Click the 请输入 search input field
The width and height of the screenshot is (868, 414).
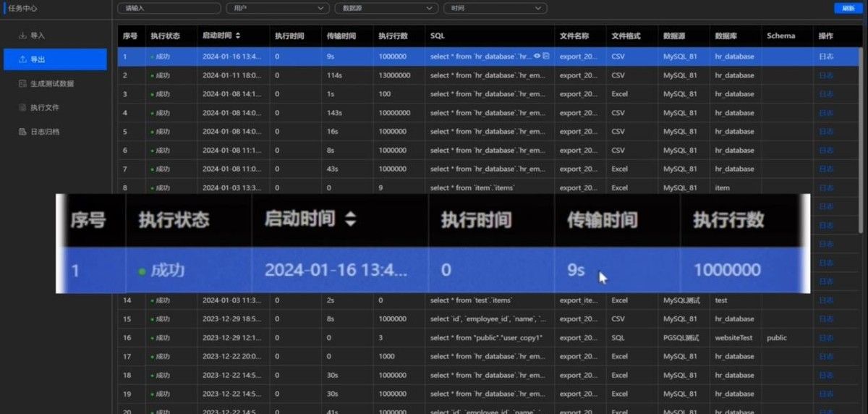tap(169, 8)
